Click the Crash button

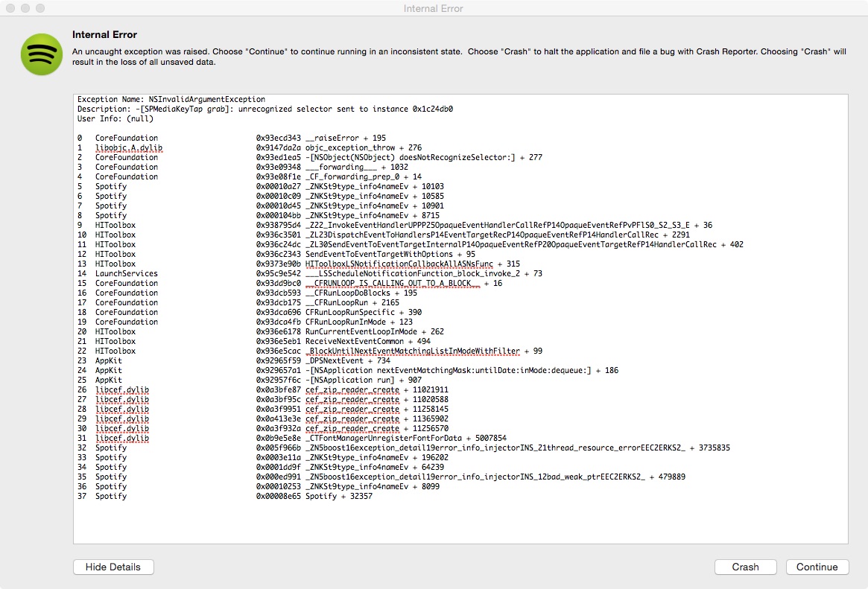pyautogui.click(x=745, y=567)
